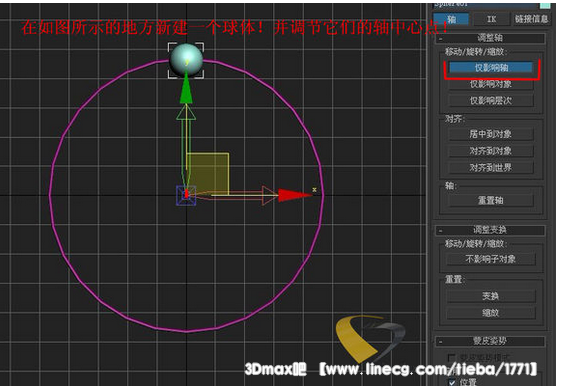Click the 变换 reset button
Viewport: 566px width, 386px height.
(491, 296)
